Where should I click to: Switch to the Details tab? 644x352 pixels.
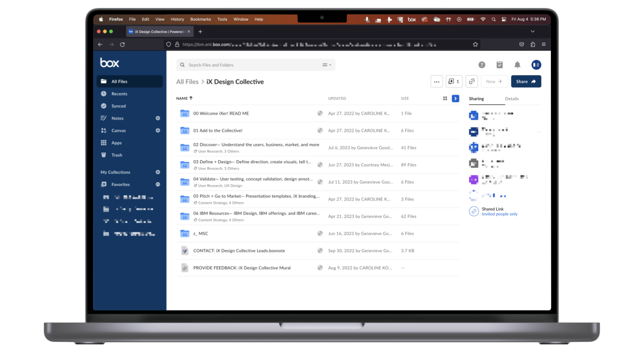pos(512,99)
